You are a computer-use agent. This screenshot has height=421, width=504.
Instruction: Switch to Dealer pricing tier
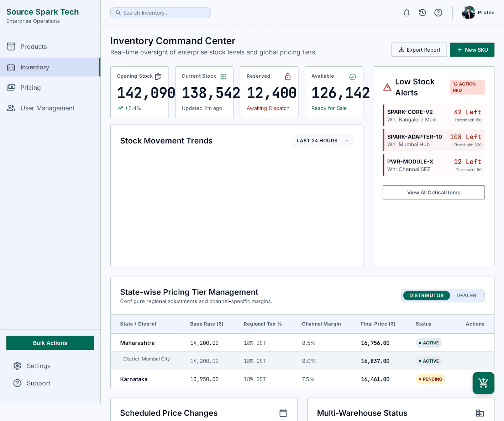click(x=466, y=296)
